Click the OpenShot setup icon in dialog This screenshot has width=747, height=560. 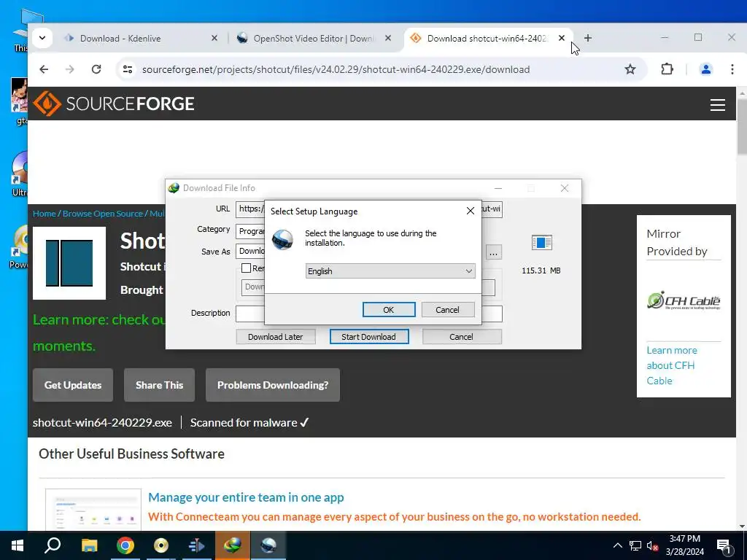(282, 239)
